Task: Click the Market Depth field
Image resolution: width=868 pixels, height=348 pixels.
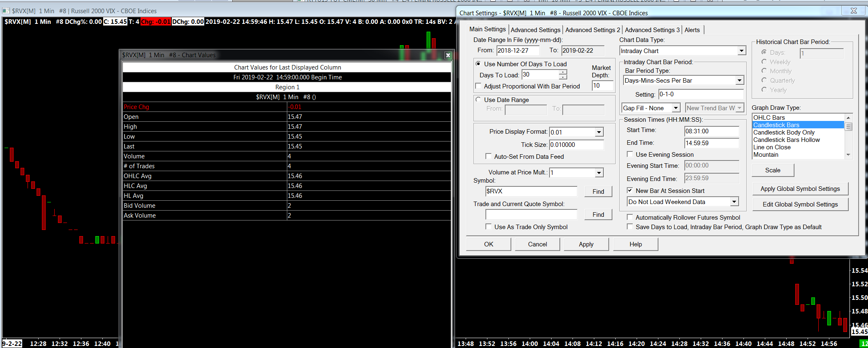Action: [x=603, y=86]
